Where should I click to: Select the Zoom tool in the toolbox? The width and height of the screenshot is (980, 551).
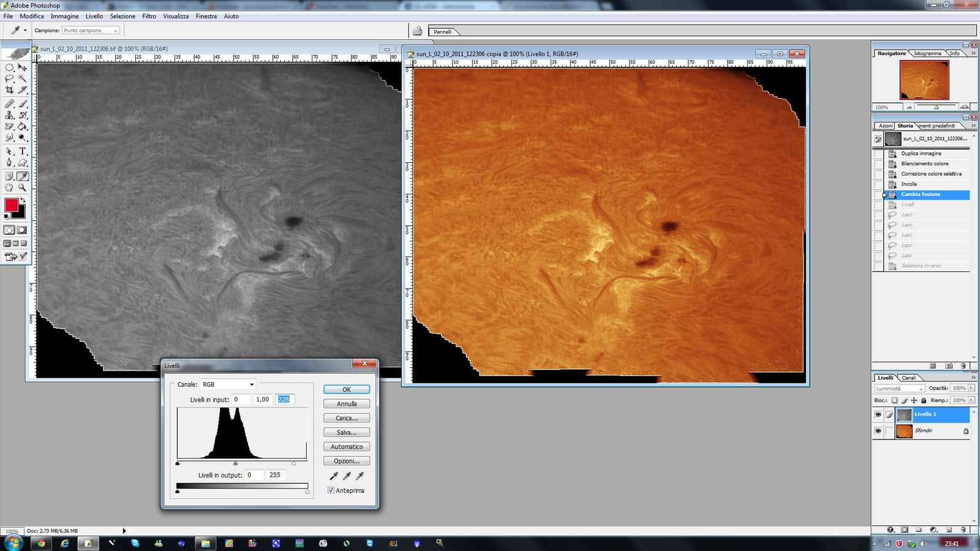(x=23, y=188)
